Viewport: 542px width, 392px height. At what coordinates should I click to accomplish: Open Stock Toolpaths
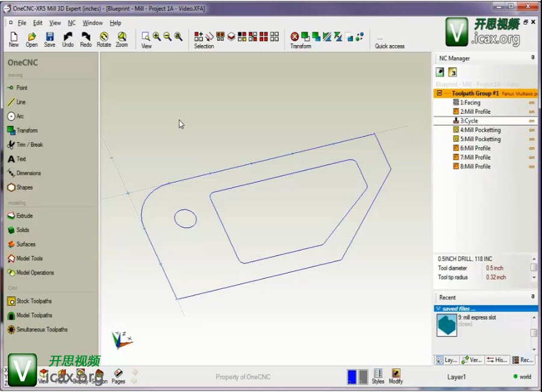30,301
